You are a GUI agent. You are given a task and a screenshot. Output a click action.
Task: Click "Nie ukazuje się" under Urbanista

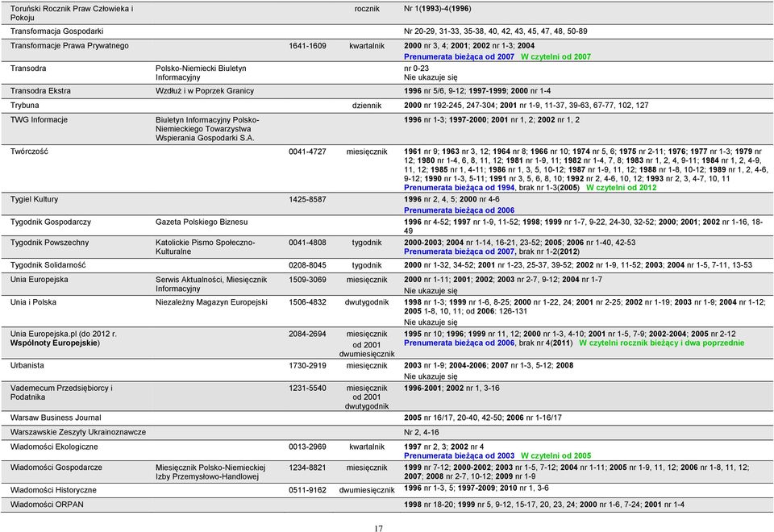[x=431, y=376]
